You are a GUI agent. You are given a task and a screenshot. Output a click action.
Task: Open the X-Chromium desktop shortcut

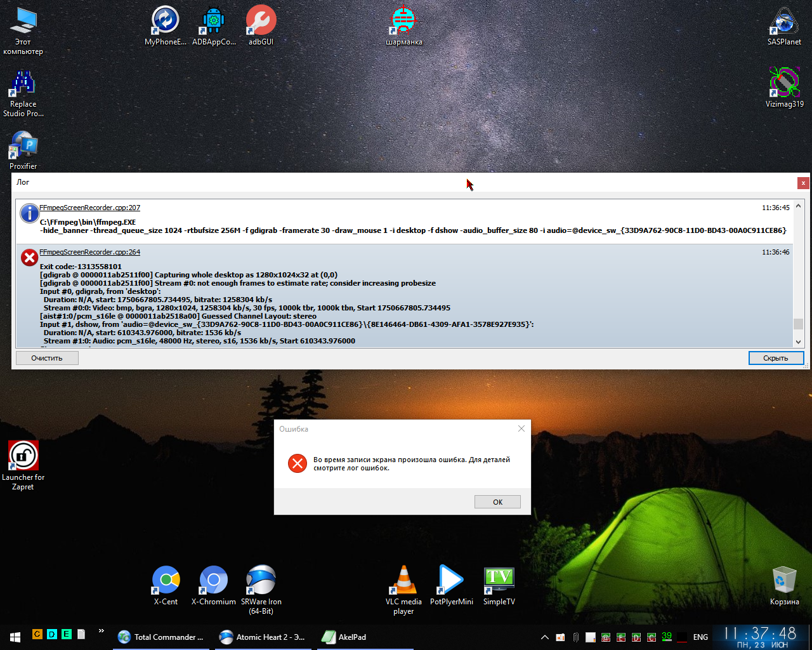tap(214, 585)
